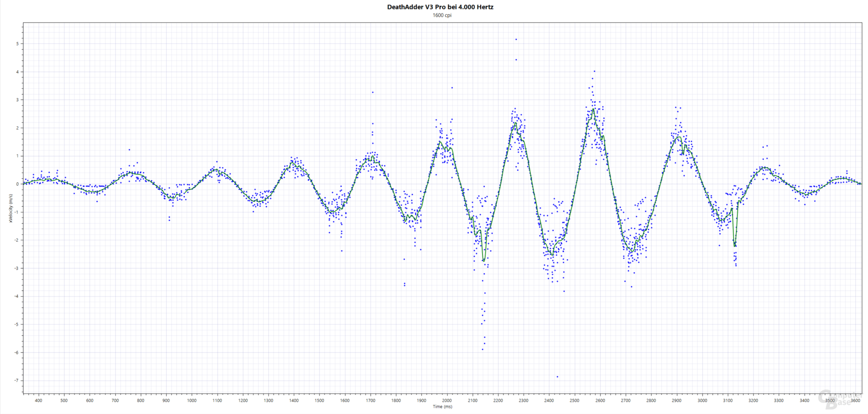Click the x-axis tick label '3300'

(778, 400)
